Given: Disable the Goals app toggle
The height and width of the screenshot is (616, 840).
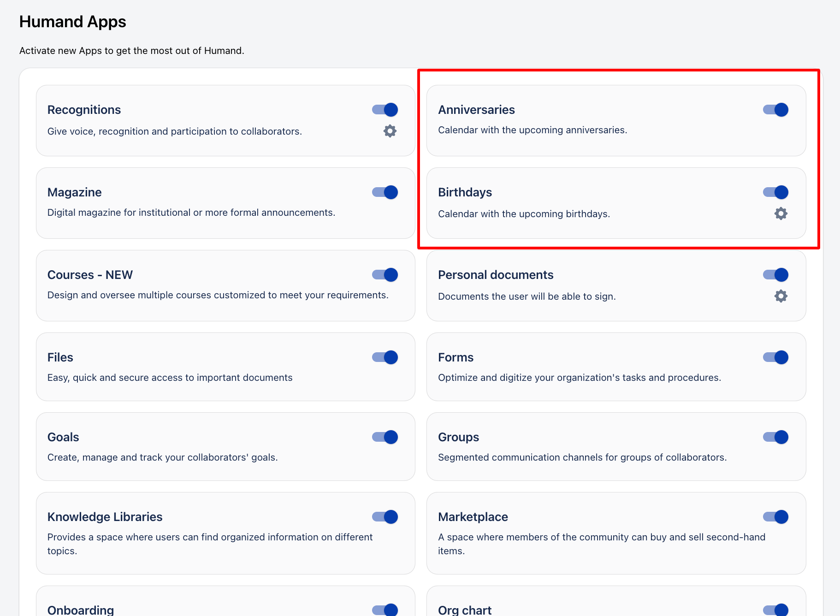Looking at the screenshot, I should [x=385, y=437].
